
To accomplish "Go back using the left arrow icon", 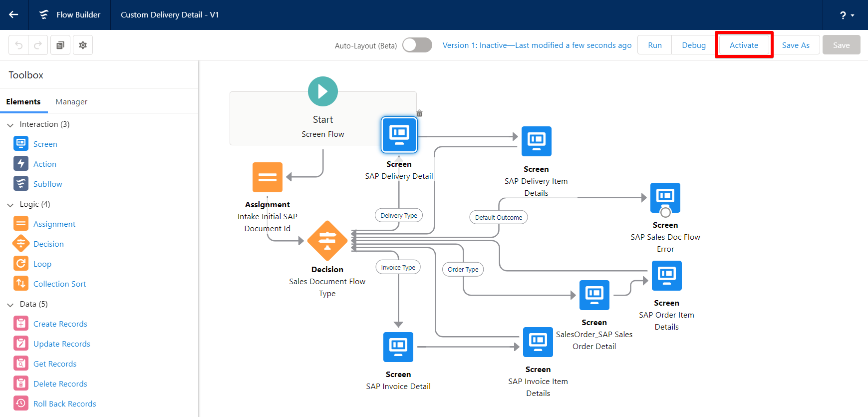I will pyautogui.click(x=13, y=14).
